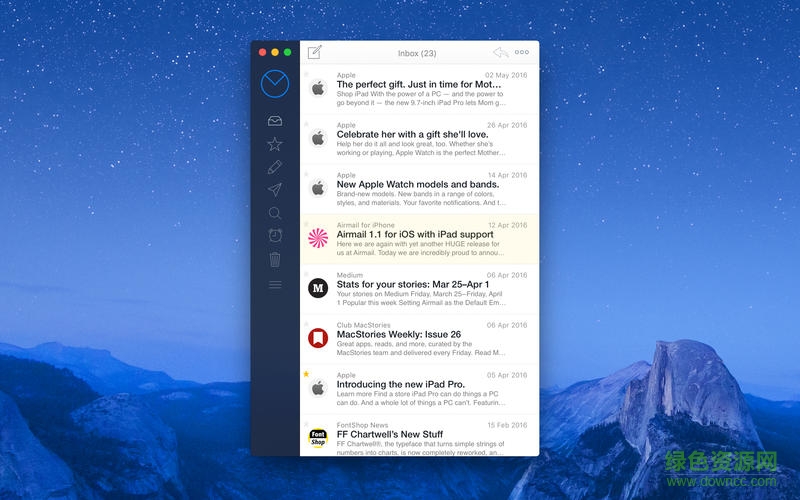Star the MacStories Weekly email

point(306,324)
